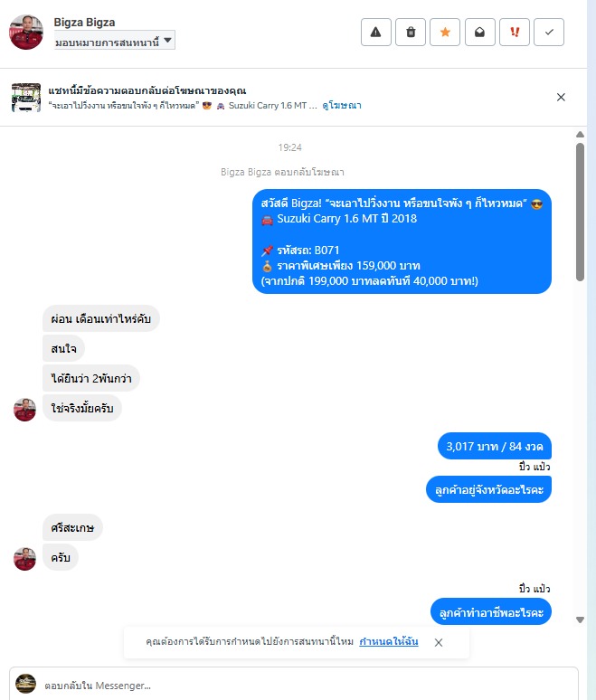This screenshot has height=700, width=596.
Task: Click the spam warning triangle icon
Action: coord(376,33)
